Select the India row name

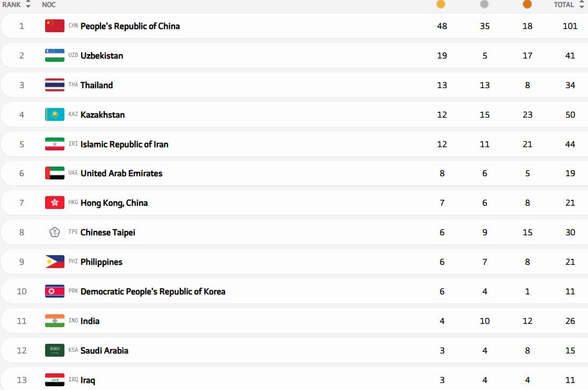pos(90,321)
